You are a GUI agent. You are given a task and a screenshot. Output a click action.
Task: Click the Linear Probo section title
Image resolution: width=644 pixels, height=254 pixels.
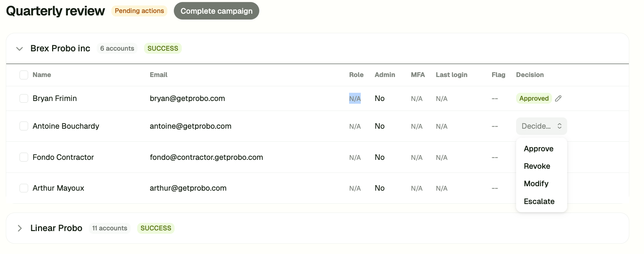[56, 228]
